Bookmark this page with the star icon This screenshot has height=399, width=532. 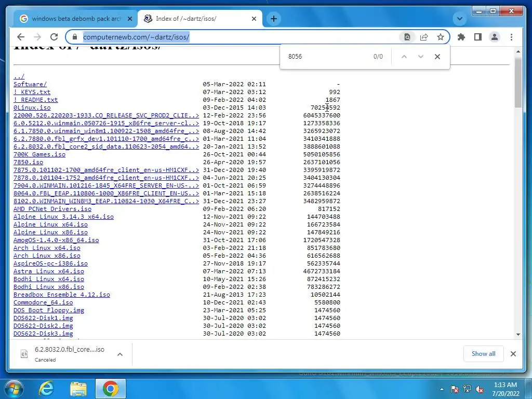(x=441, y=37)
